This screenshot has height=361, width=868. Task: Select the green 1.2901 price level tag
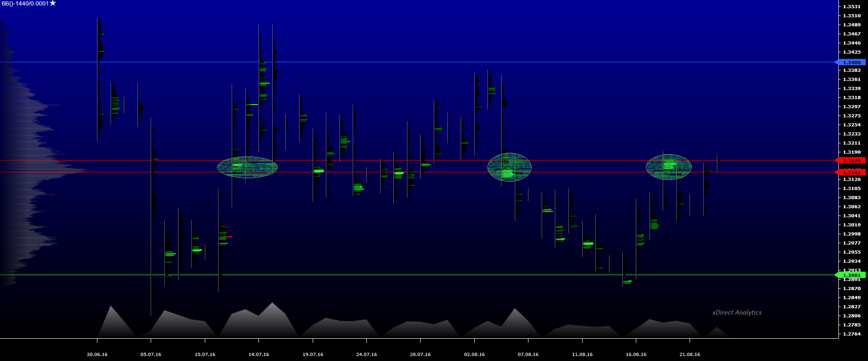coord(851,275)
